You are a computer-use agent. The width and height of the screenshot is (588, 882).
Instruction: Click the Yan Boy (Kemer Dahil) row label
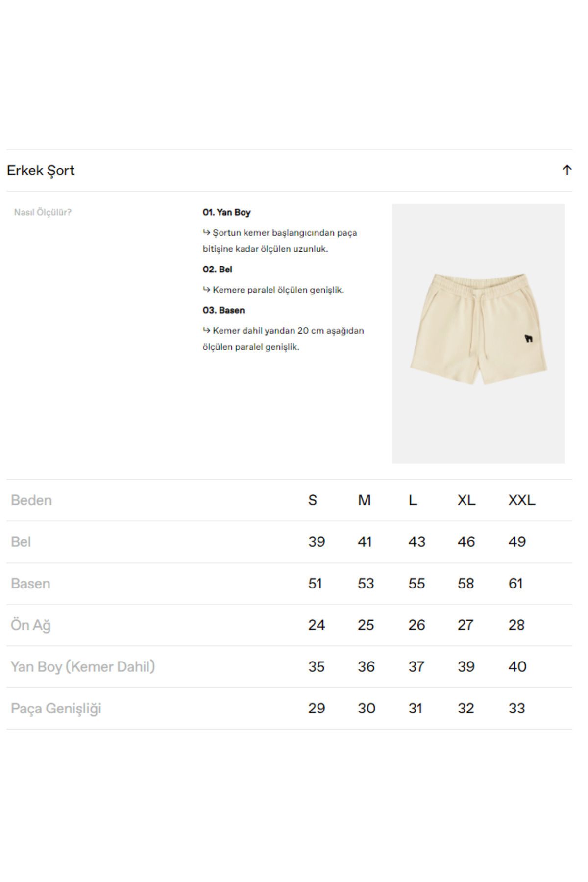tap(83, 667)
